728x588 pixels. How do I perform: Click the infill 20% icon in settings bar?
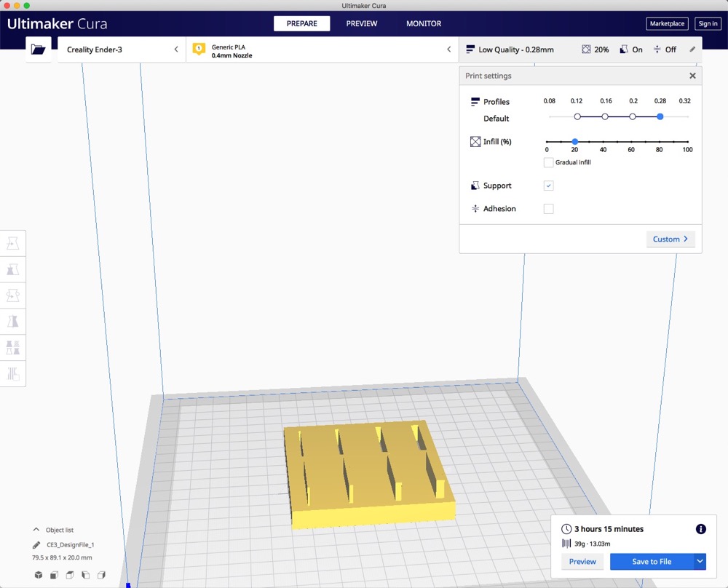pyautogui.click(x=586, y=49)
